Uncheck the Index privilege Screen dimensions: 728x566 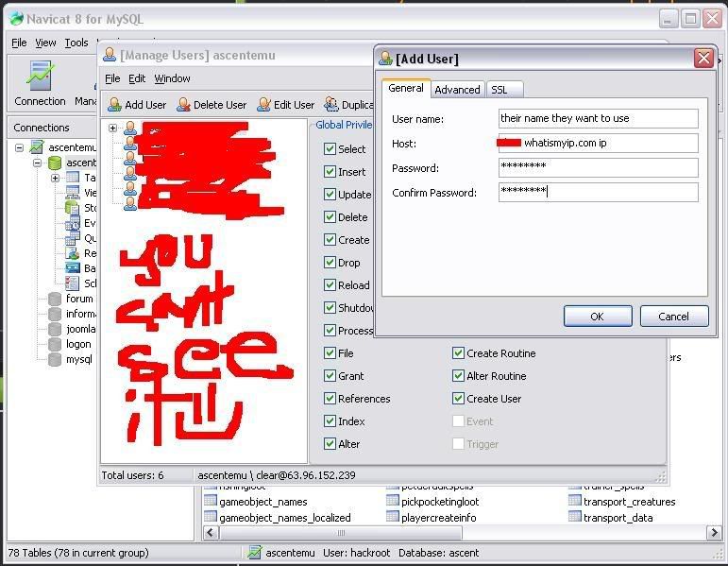[x=330, y=421]
